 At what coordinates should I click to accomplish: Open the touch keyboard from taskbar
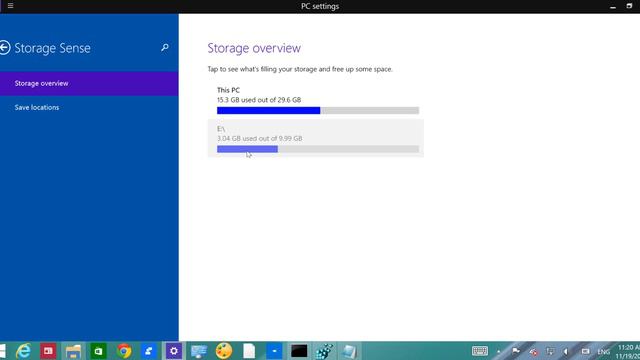pyautogui.click(x=480, y=351)
